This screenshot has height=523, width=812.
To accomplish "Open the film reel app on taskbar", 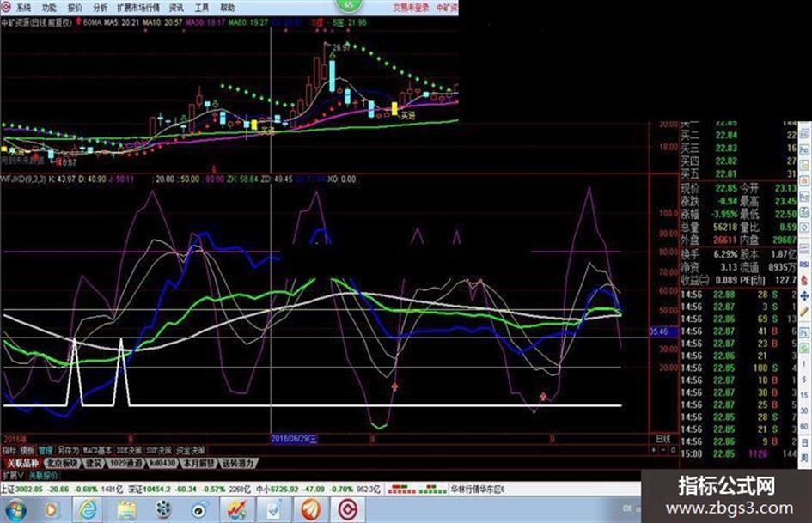I will click(x=163, y=510).
